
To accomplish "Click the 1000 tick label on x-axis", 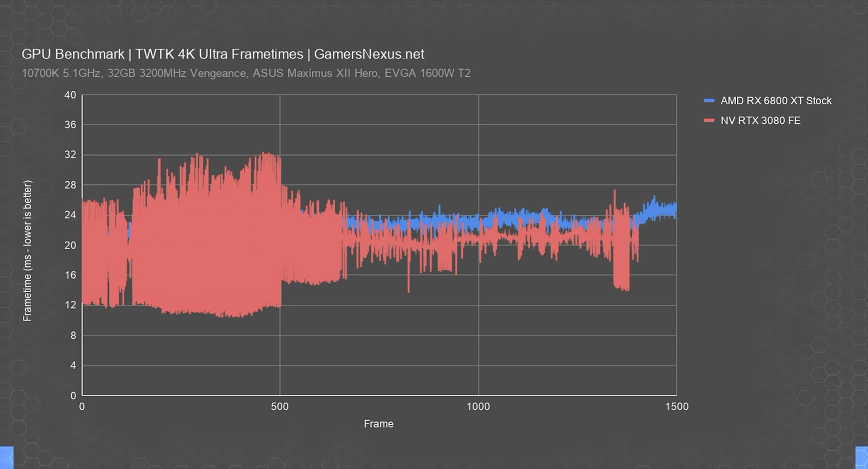I will (478, 407).
